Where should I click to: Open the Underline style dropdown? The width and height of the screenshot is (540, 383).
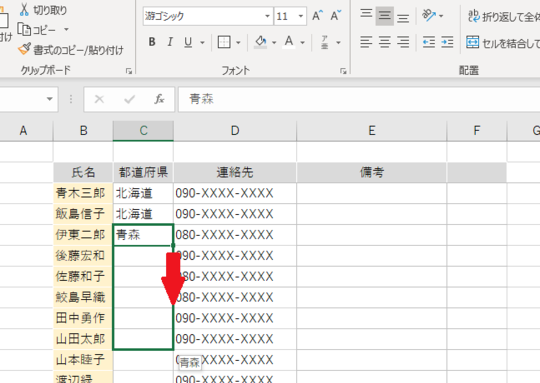[x=202, y=43]
